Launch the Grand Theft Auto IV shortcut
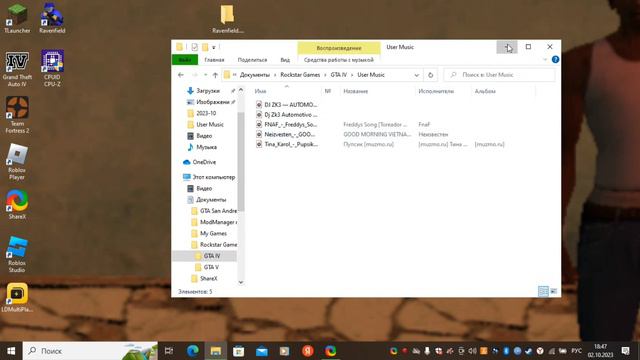The image size is (640, 360). click(x=17, y=69)
